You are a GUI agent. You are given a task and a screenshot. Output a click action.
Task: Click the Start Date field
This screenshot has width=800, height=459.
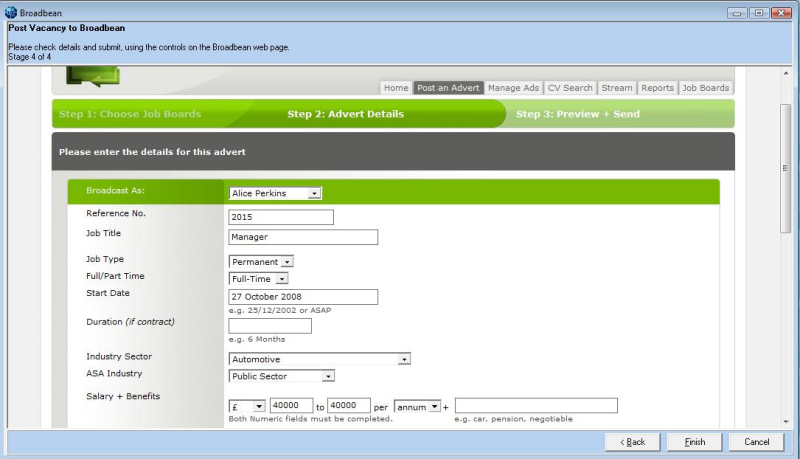tap(303, 297)
